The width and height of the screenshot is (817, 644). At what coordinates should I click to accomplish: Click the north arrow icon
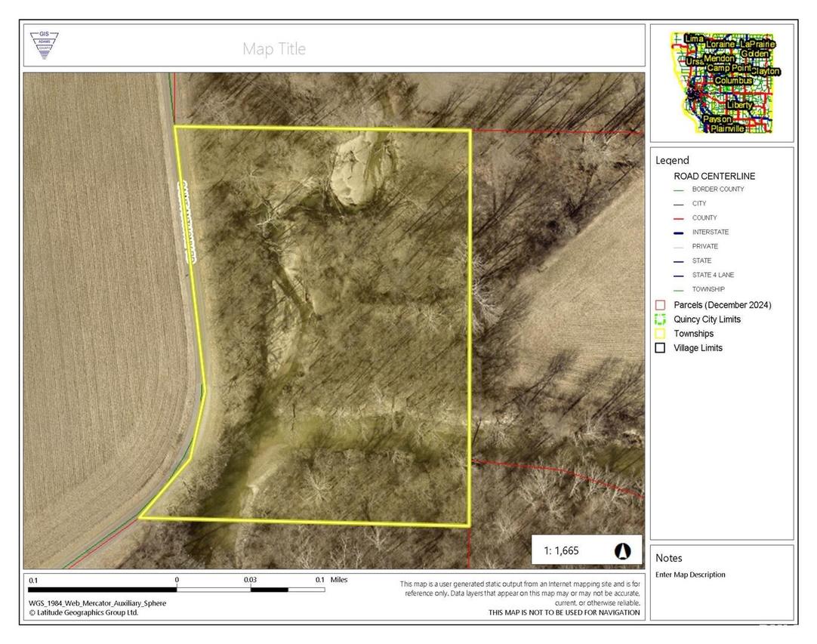tap(623, 551)
